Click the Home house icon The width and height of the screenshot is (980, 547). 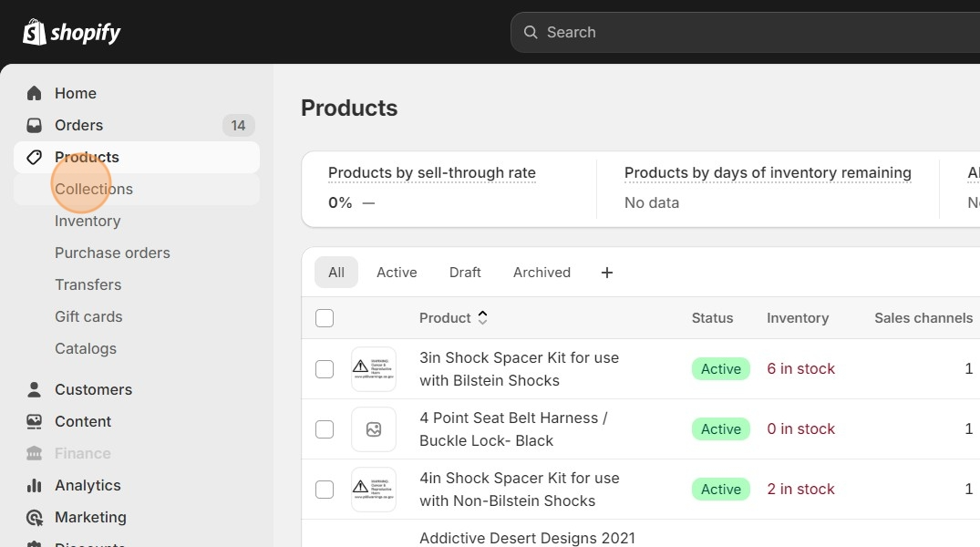point(35,93)
